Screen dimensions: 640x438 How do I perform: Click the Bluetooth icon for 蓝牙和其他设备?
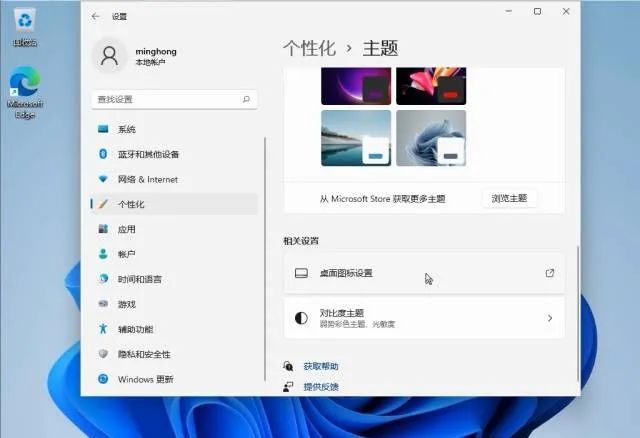(x=103, y=154)
